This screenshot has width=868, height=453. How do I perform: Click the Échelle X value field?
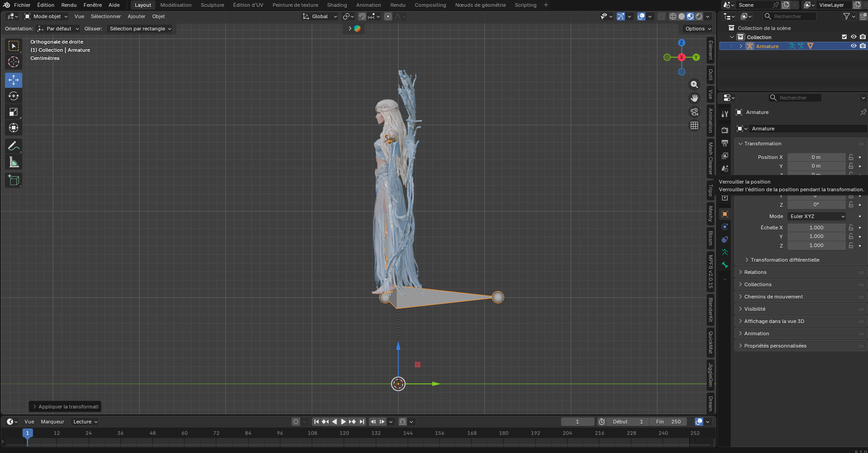(x=816, y=228)
